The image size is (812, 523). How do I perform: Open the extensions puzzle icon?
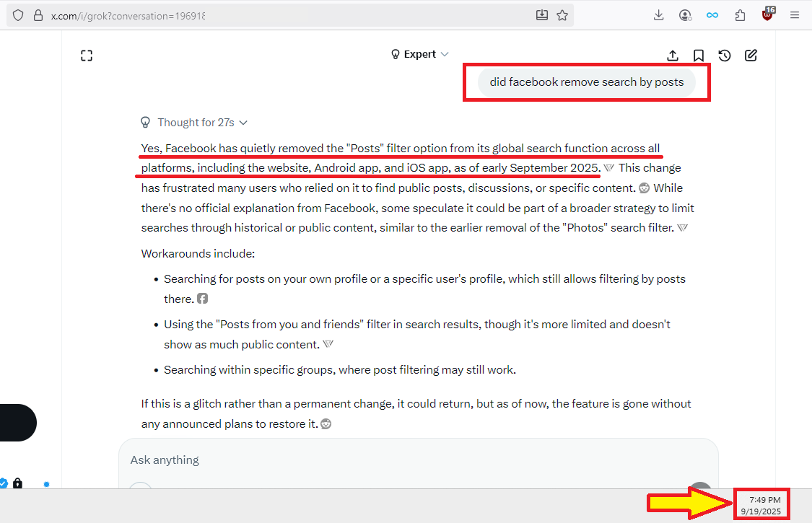click(x=740, y=16)
